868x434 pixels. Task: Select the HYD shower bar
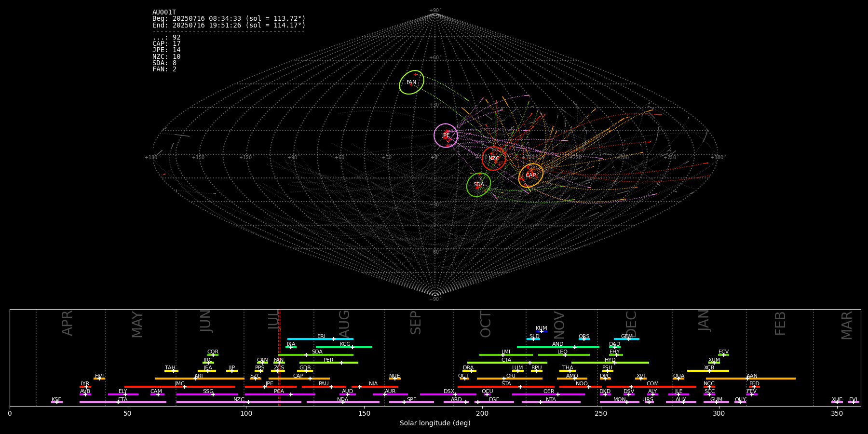[610, 363]
